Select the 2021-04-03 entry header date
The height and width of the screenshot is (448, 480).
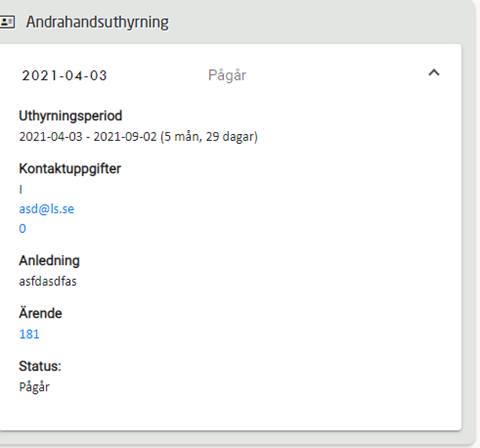(64, 75)
